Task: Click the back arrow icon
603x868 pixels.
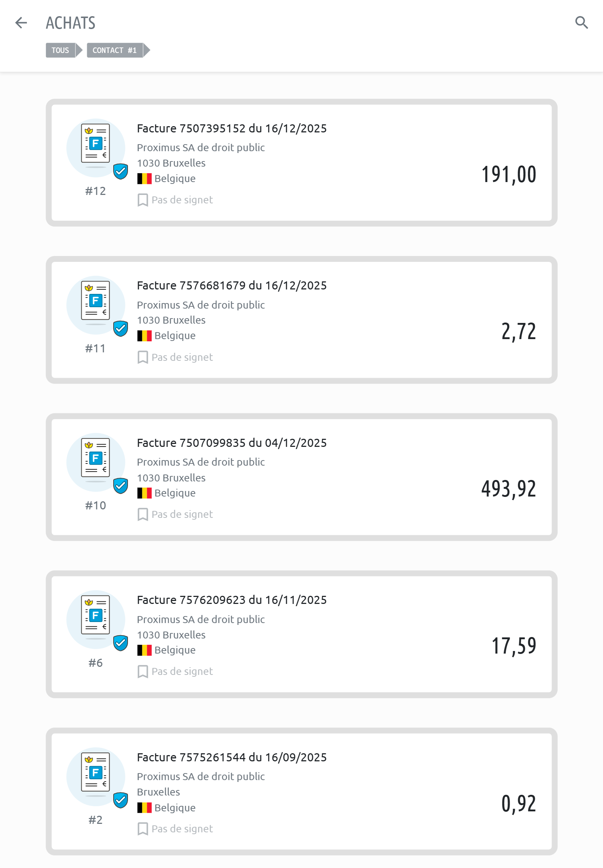Action: tap(21, 23)
